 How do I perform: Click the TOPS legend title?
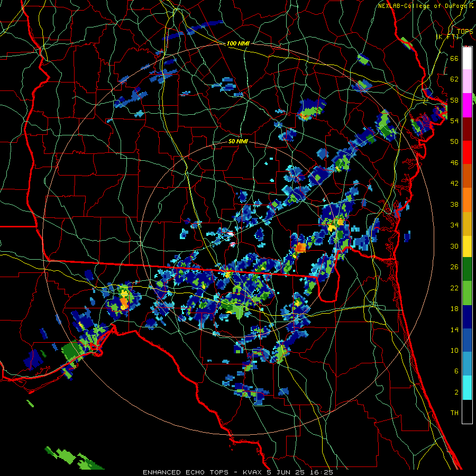click(465, 31)
